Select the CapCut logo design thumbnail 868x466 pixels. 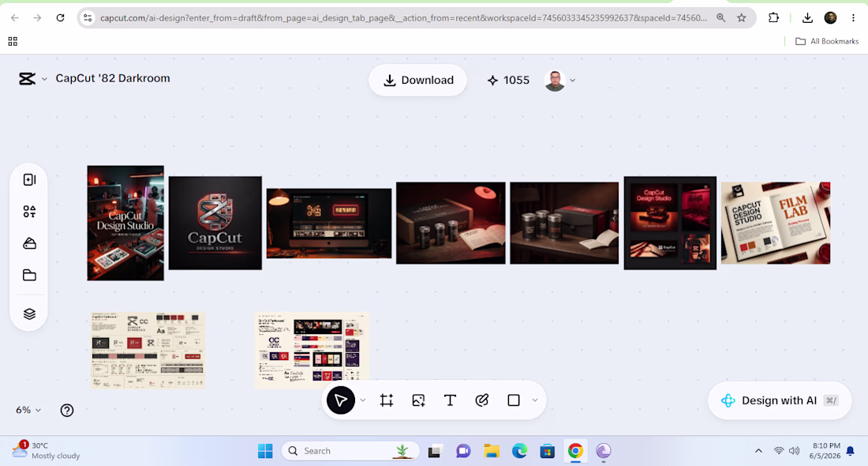point(215,223)
